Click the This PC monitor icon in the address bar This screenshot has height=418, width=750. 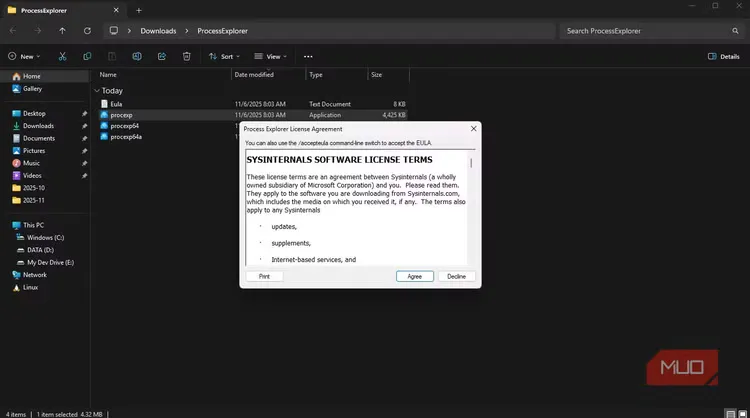click(114, 31)
